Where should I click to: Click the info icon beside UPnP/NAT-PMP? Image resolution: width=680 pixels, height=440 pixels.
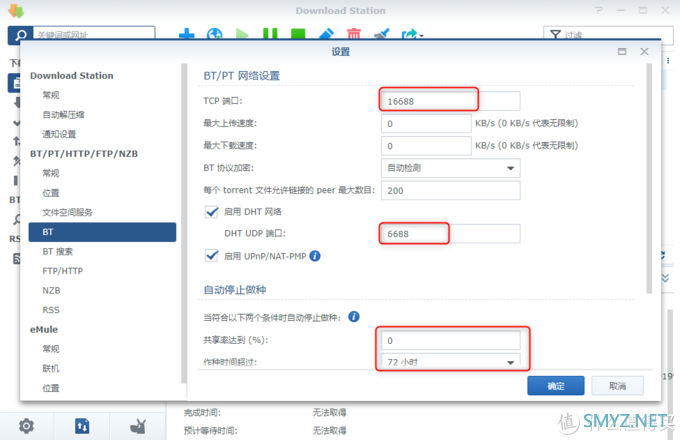tap(315, 256)
